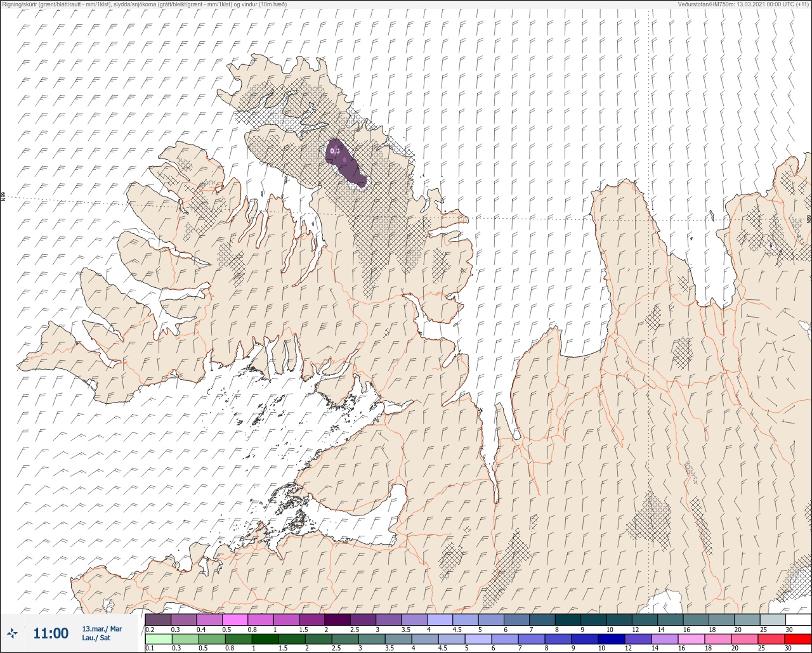Image resolution: width=812 pixels, height=653 pixels.
Task: Click the 11:00 forecast time display
Action: click(51, 633)
